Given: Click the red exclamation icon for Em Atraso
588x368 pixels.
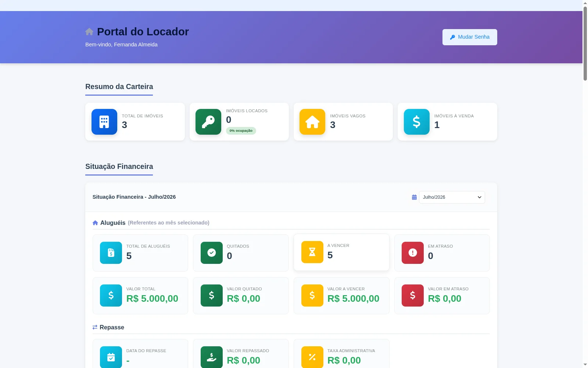Looking at the screenshot, I should click(413, 253).
